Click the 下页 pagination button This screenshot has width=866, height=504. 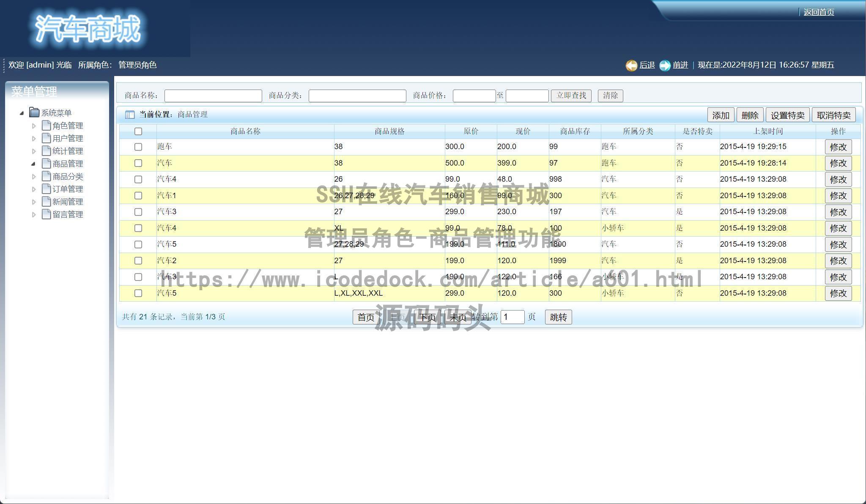427,317
